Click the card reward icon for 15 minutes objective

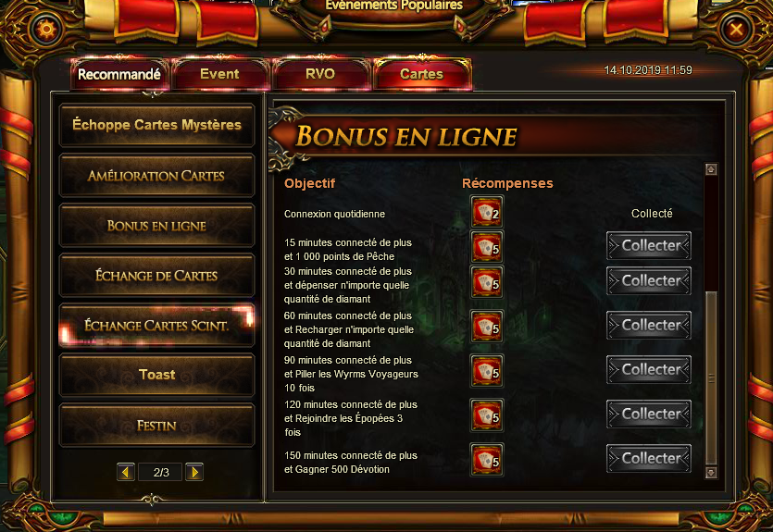(x=487, y=247)
